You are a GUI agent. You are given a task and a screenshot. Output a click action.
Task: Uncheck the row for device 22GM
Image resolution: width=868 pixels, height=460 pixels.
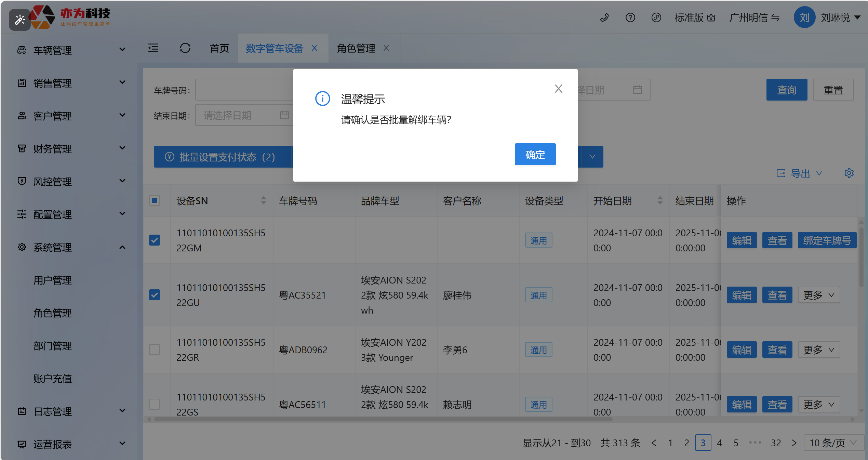[x=155, y=240]
